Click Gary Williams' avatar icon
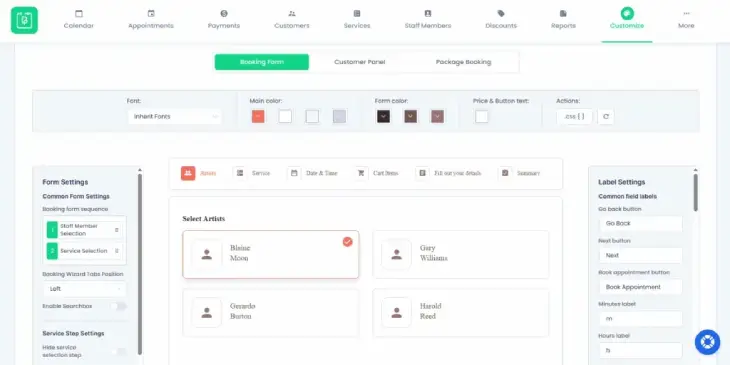This screenshot has width=730, height=365. [x=396, y=255]
